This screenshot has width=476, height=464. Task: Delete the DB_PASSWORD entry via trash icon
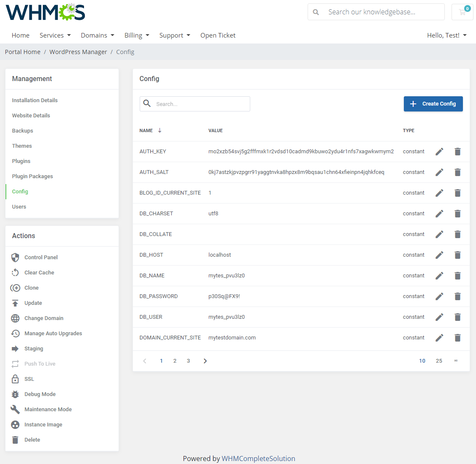[457, 296]
